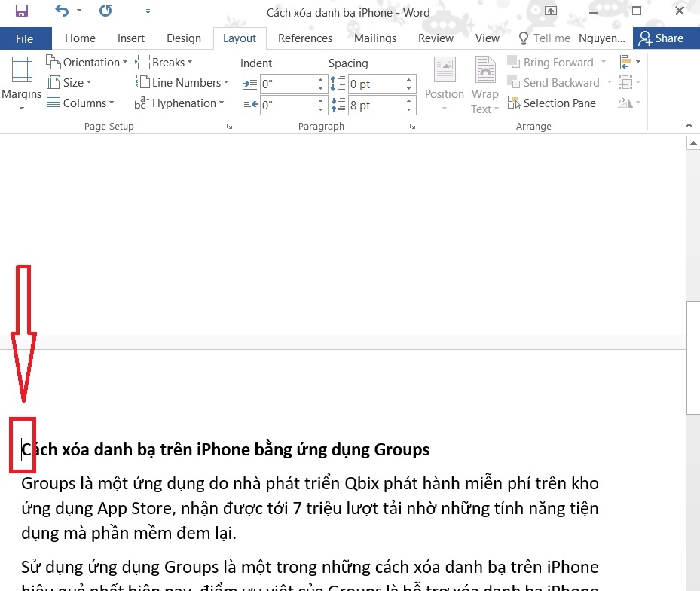Image resolution: width=700 pixels, height=591 pixels.
Task: Go to the Mailings tab
Action: (375, 38)
